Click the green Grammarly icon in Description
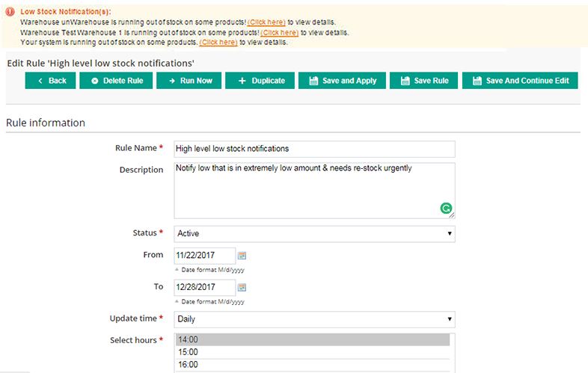 446,209
